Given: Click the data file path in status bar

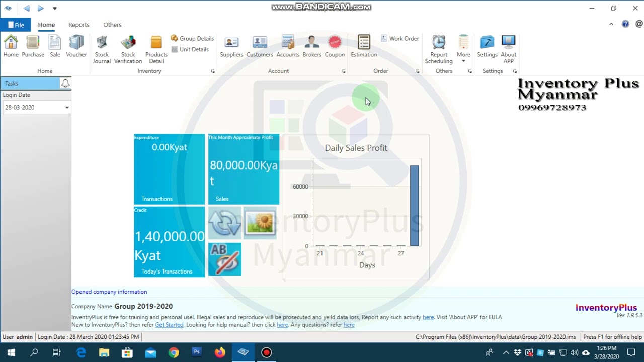Looking at the screenshot, I should click(496, 337).
